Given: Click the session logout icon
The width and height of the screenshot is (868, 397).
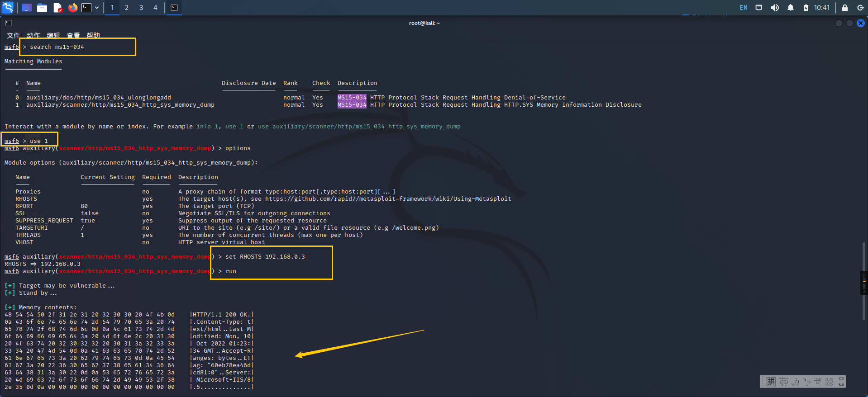Looking at the screenshot, I should tap(860, 8).
